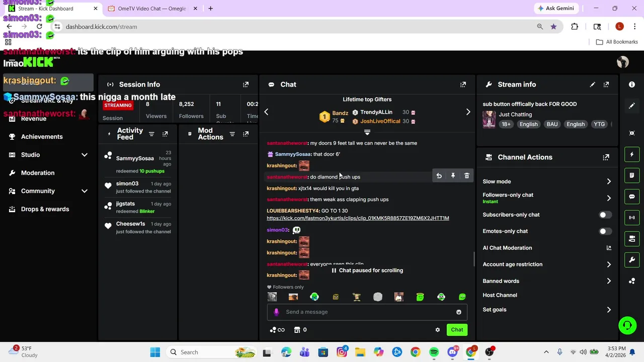
Task: Click Ask Gemini button
Action: click(556, 9)
